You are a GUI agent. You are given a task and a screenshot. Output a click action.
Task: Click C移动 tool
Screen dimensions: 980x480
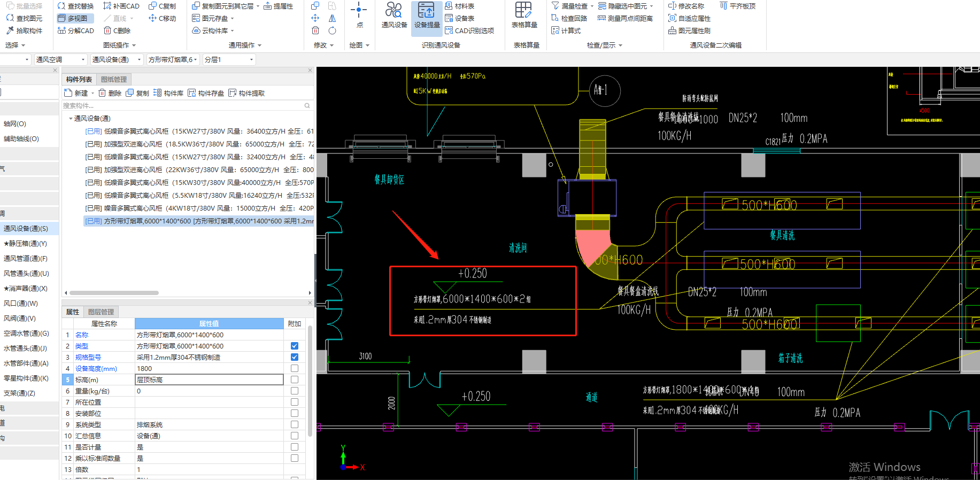162,18
